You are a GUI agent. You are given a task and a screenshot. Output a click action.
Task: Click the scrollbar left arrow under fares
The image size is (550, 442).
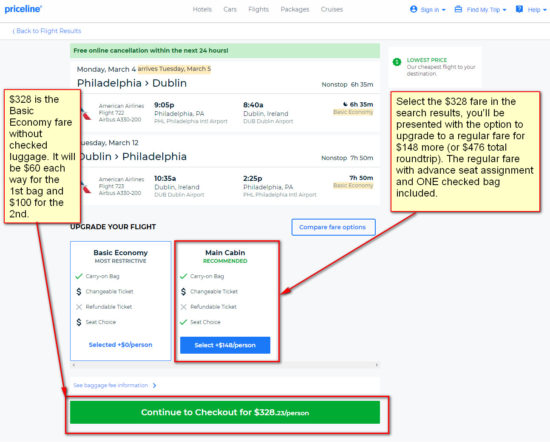coord(73,365)
